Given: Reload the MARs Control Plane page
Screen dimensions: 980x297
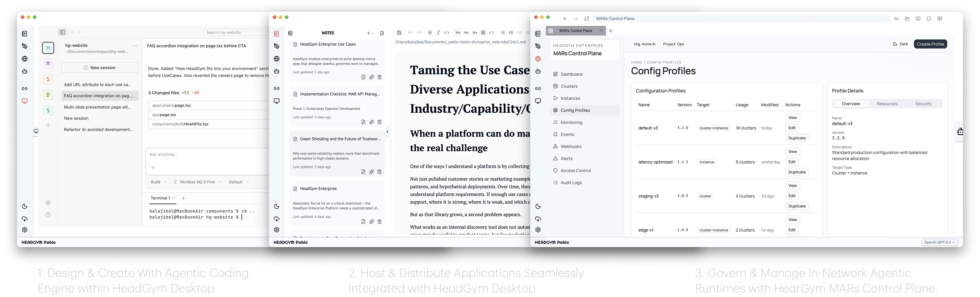Looking at the screenshot, I should coord(587,19).
